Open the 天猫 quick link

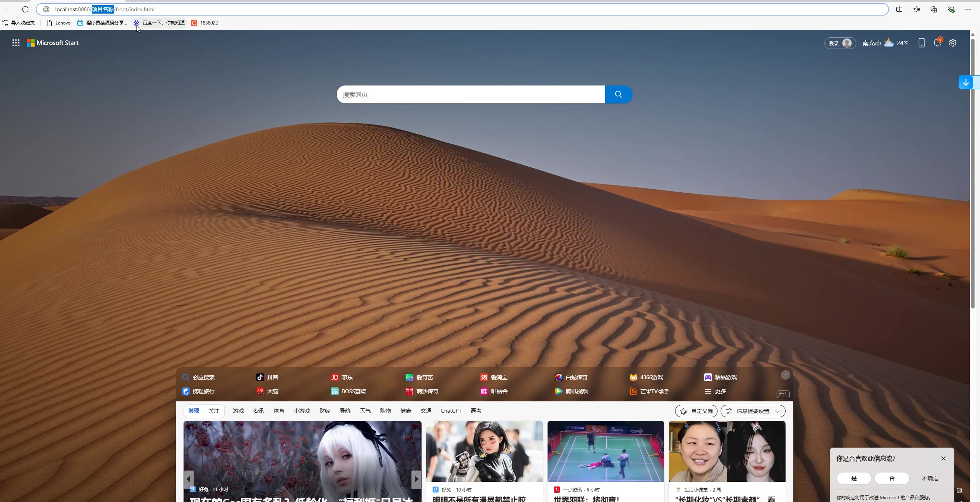[x=267, y=391]
